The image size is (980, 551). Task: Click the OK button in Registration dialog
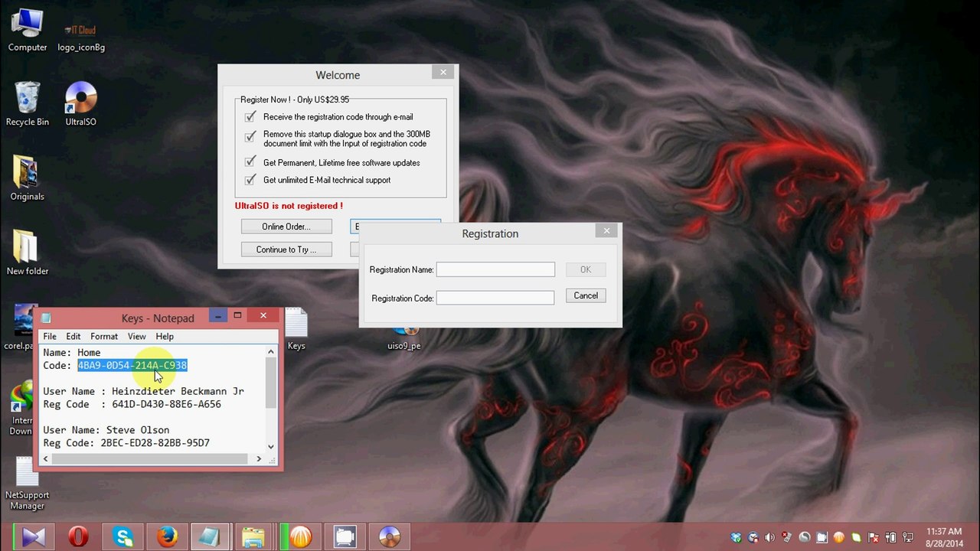[x=586, y=269]
